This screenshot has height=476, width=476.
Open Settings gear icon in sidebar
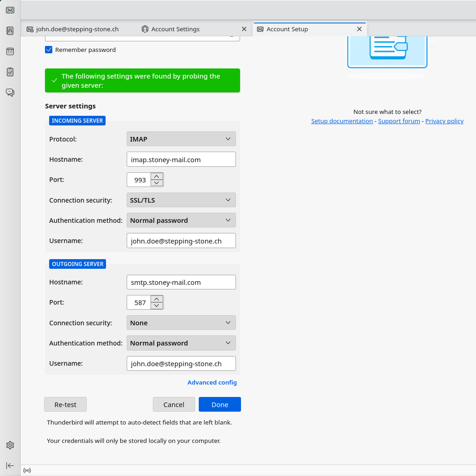click(x=10, y=445)
